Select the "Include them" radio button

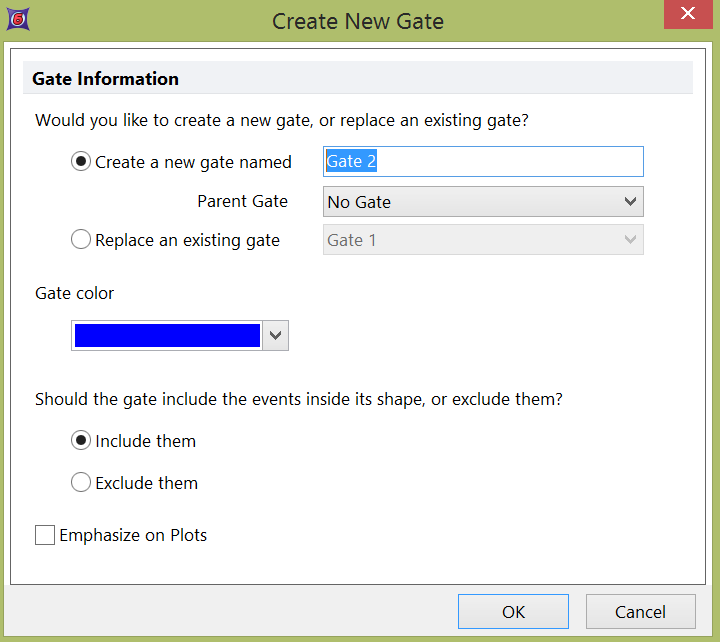[x=82, y=441]
